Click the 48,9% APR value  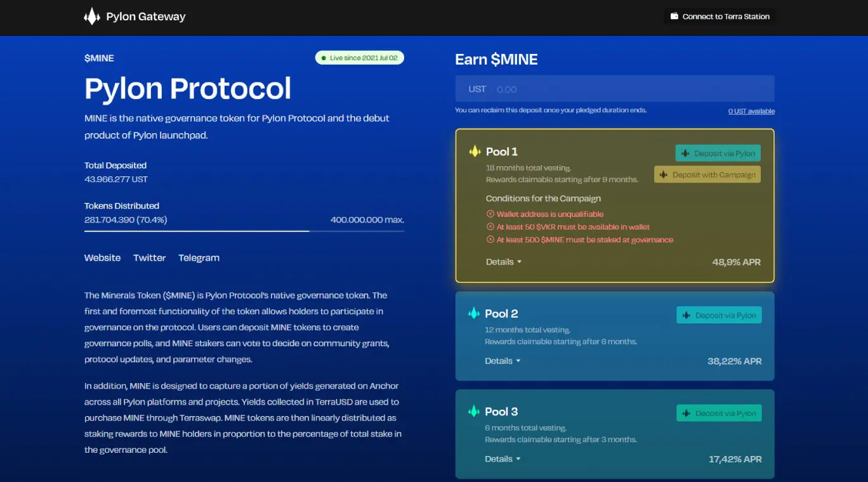[736, 262]
